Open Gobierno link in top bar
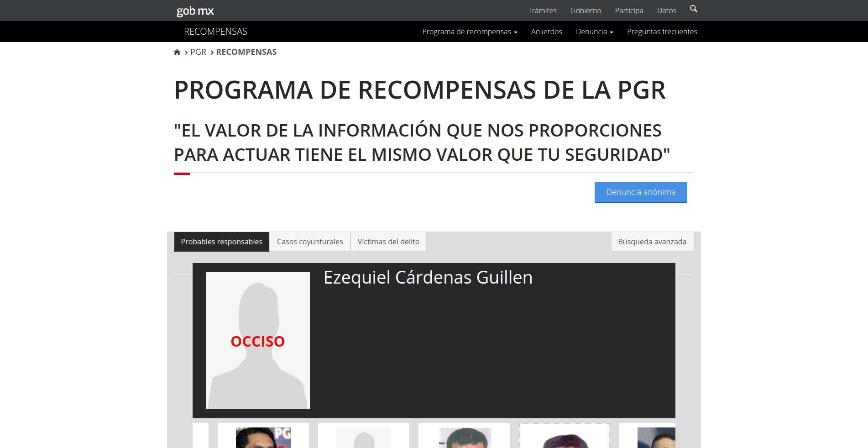Screen dimensions: 868x448 pyautogui.click(x=586, y=11)
